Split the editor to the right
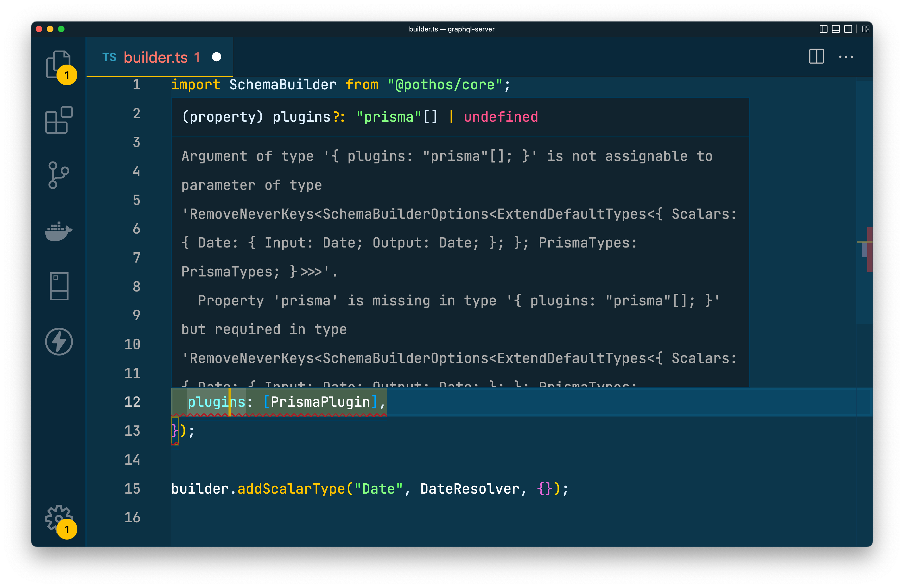The height and width of the screenshot is (588, 904). 816,57
